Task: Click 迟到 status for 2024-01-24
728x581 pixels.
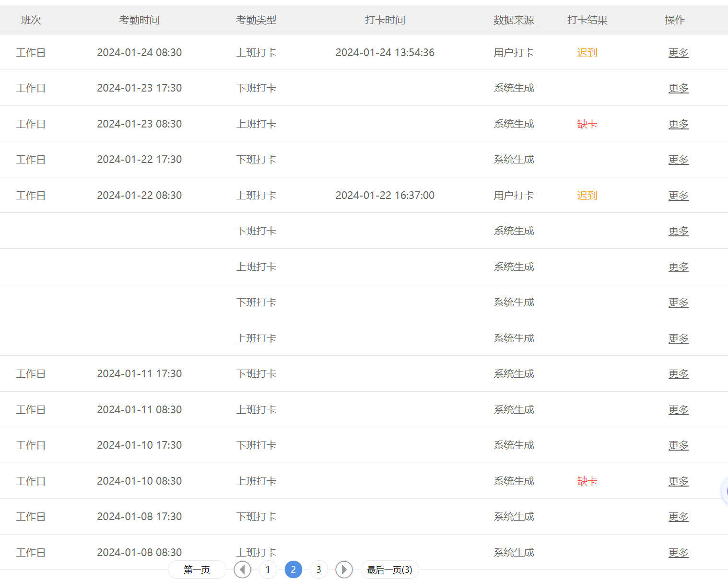Action: 587,53
